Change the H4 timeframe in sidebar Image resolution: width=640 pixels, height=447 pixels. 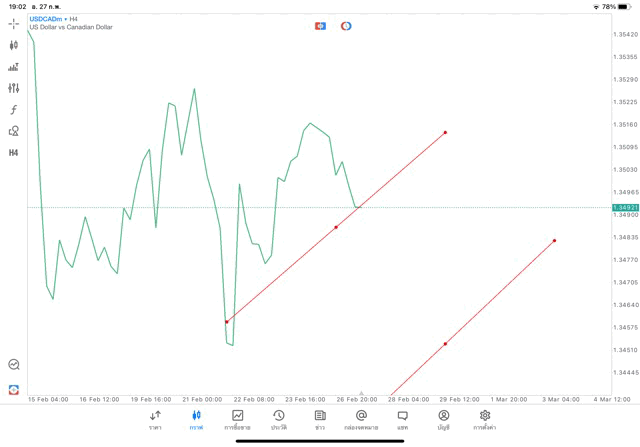click(x=14, y=153)
